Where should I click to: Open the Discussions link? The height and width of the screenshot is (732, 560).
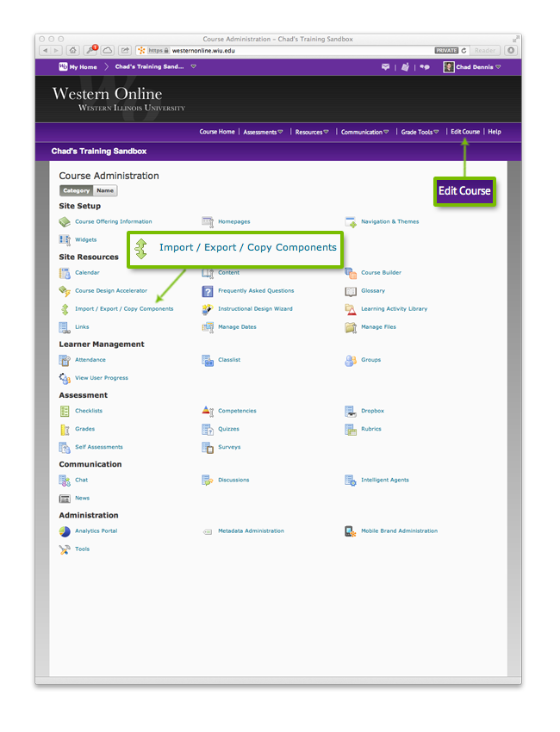pyautogui.click(x=233, y=480)
